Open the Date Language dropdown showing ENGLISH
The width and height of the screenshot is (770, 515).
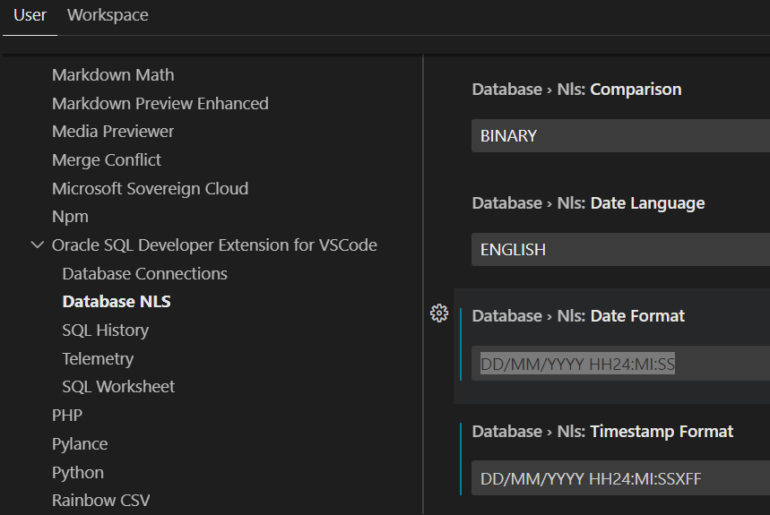click(x=620, y=250)
